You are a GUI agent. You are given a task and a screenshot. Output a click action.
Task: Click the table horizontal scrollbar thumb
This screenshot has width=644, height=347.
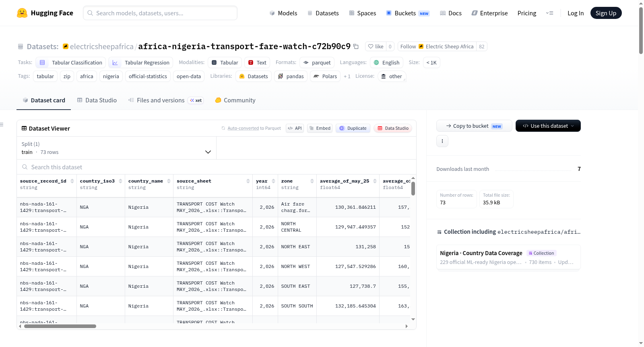pos(60,326)
